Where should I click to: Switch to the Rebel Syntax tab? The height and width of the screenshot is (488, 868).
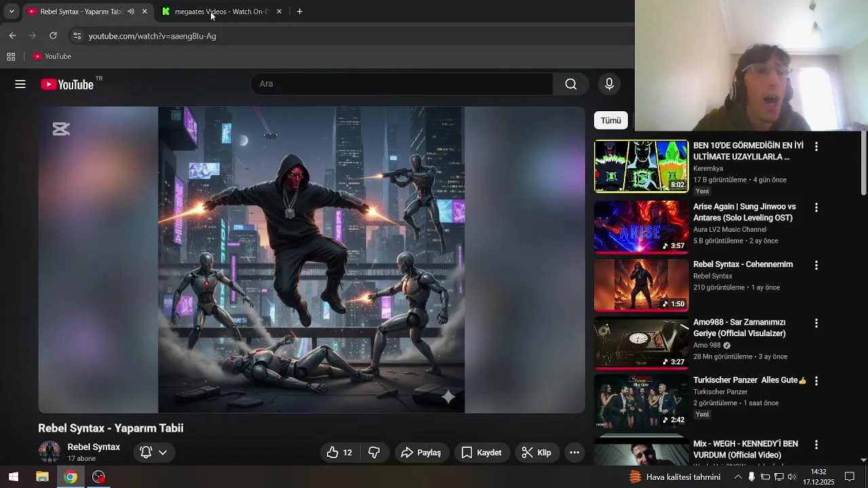(x=80, y=12)
